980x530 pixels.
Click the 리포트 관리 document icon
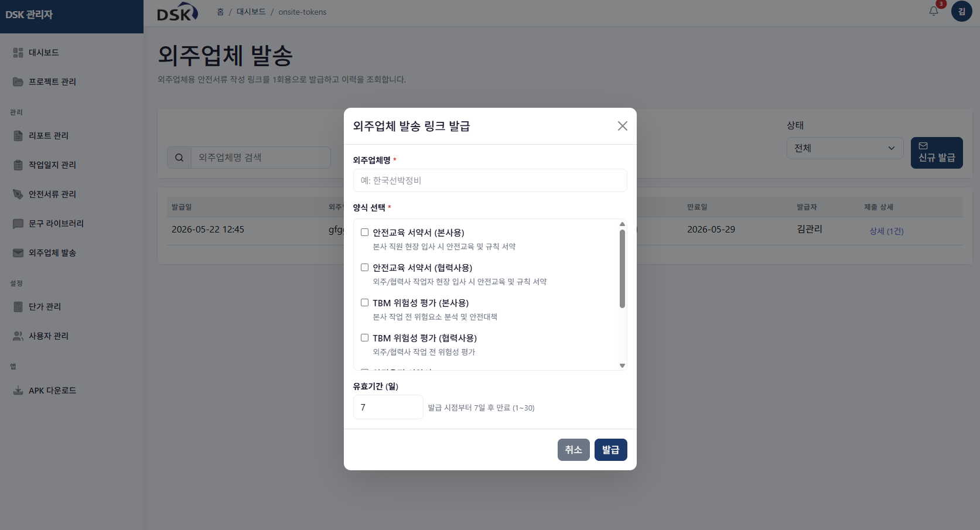[18, 136]
